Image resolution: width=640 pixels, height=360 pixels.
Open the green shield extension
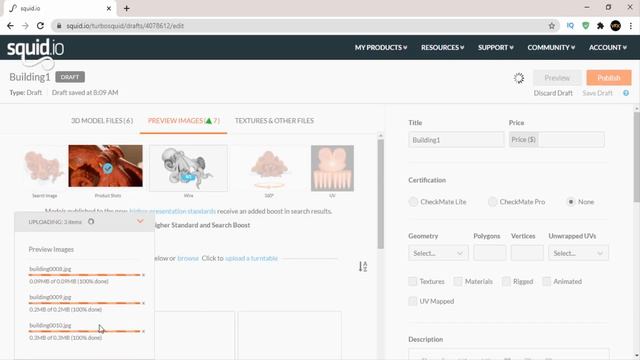click(586, 26)
